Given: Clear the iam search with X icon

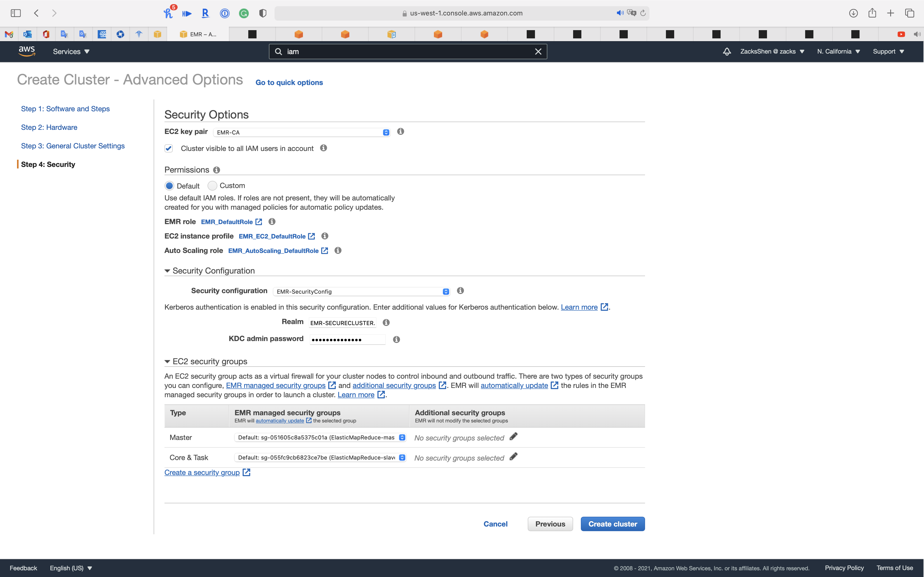Looking at the screenshot, I should click(538, 52).
